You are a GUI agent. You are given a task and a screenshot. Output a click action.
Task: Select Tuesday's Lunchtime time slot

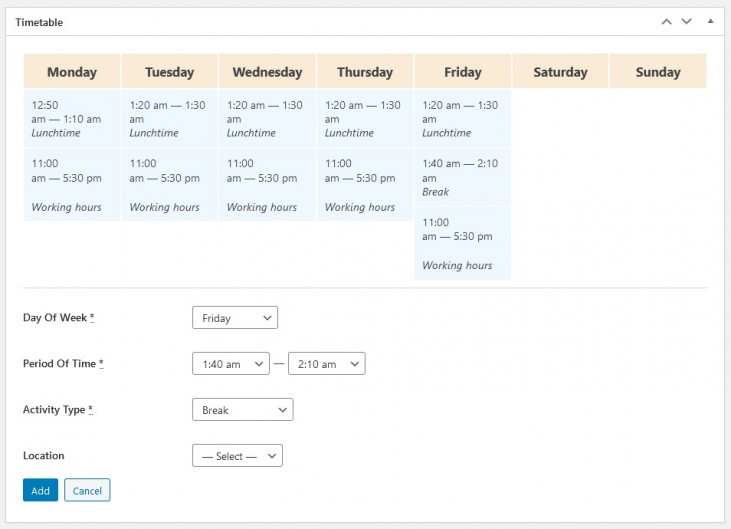(169, 118)
